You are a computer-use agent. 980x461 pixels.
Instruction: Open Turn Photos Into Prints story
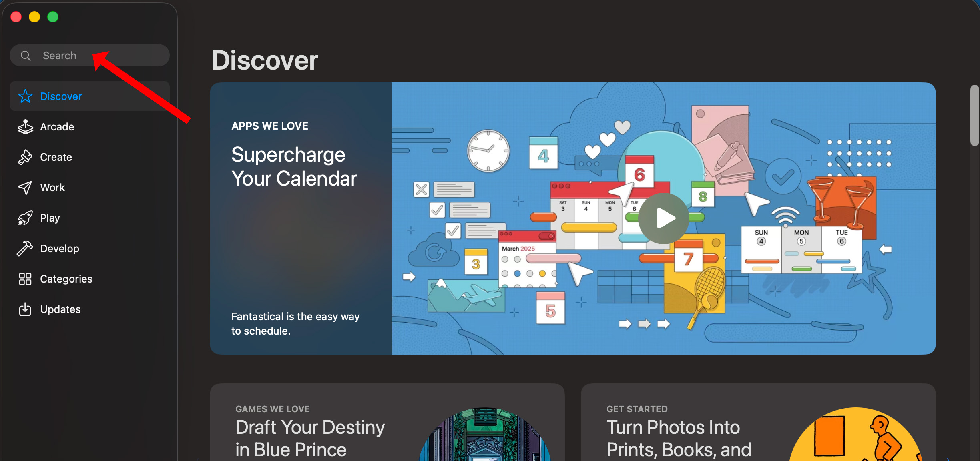tap(758, 422)
